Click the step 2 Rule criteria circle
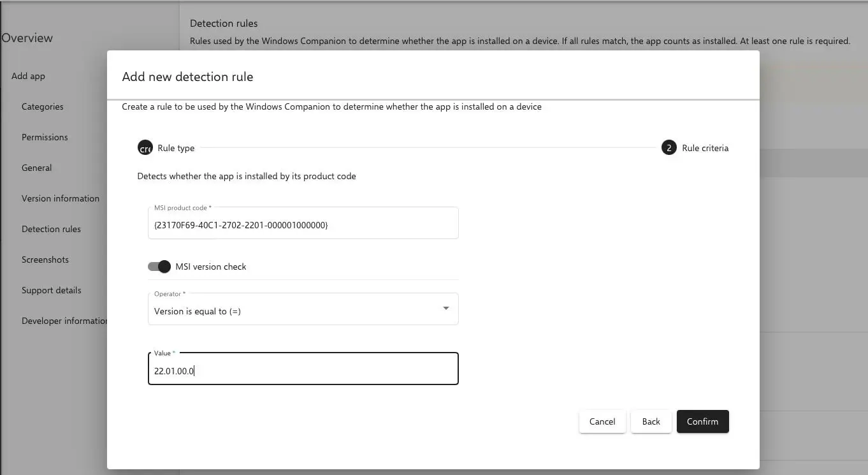Screen dimensions: 868x475 point(669,148)
